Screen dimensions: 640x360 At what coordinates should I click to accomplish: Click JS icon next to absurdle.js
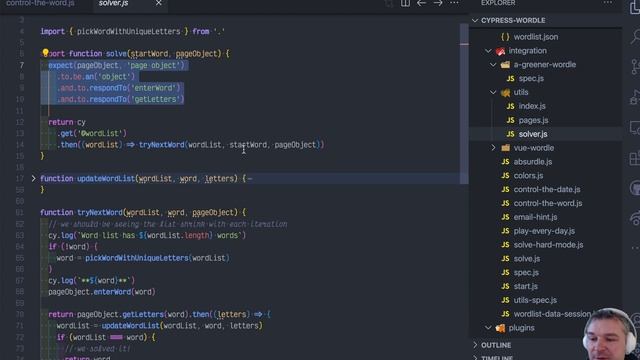click(505, 162)
